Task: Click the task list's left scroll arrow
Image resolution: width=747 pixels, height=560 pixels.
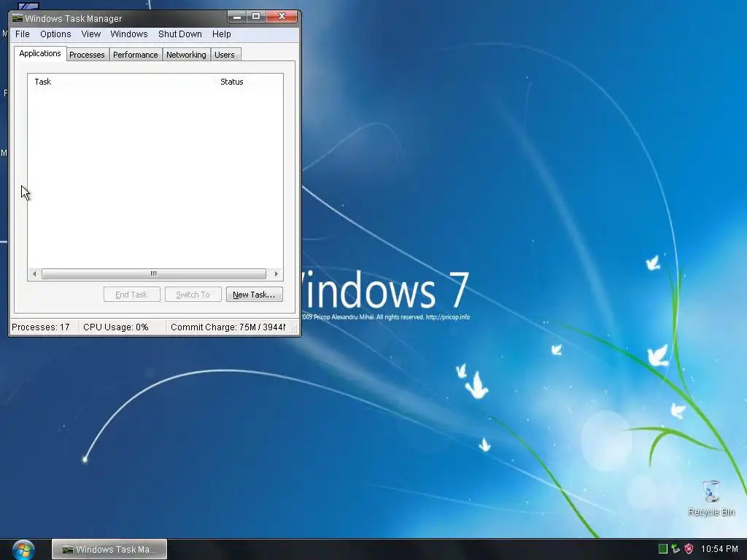Action: (x=34, y=274)
